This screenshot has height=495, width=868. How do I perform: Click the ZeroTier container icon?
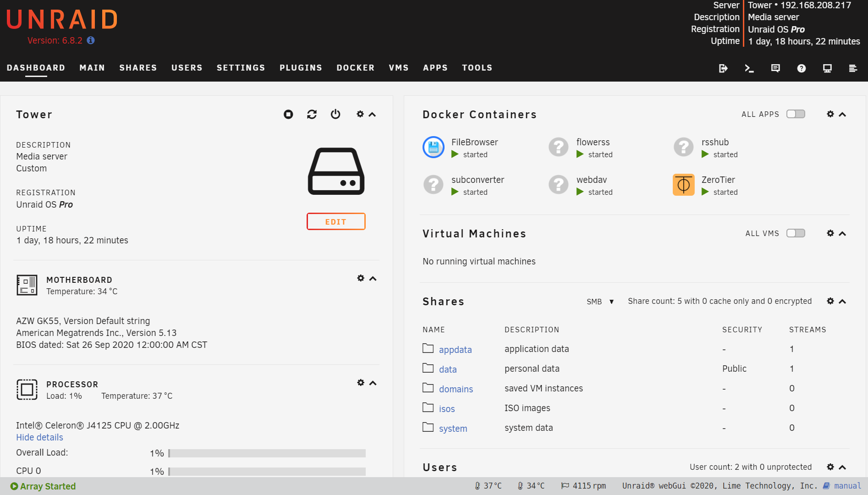(684, 185)
